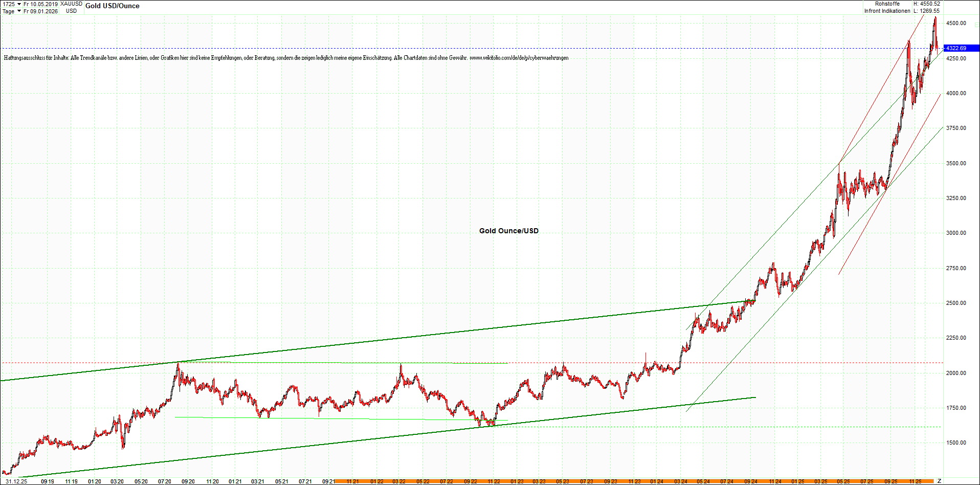Click the Rohstoffe category label
Screen dimensions: 980x485
pos(887,4)
